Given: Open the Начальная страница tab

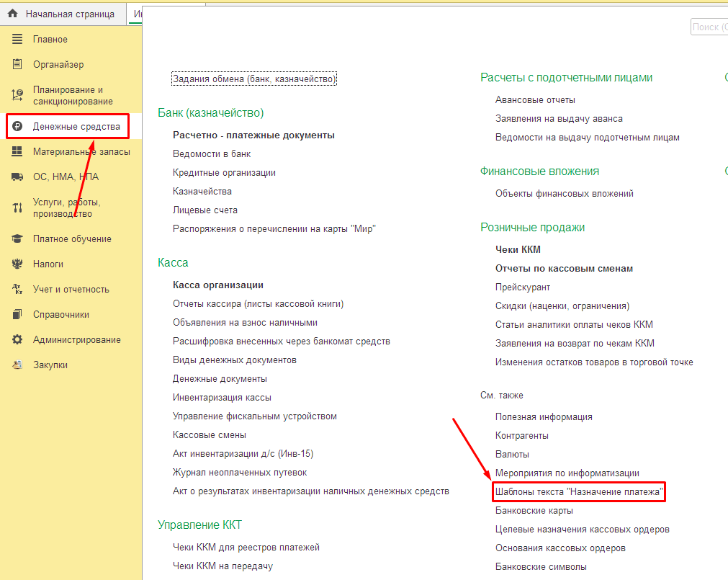Looking at the screenshot, I should pyautogui.click(x=63, y=14).
